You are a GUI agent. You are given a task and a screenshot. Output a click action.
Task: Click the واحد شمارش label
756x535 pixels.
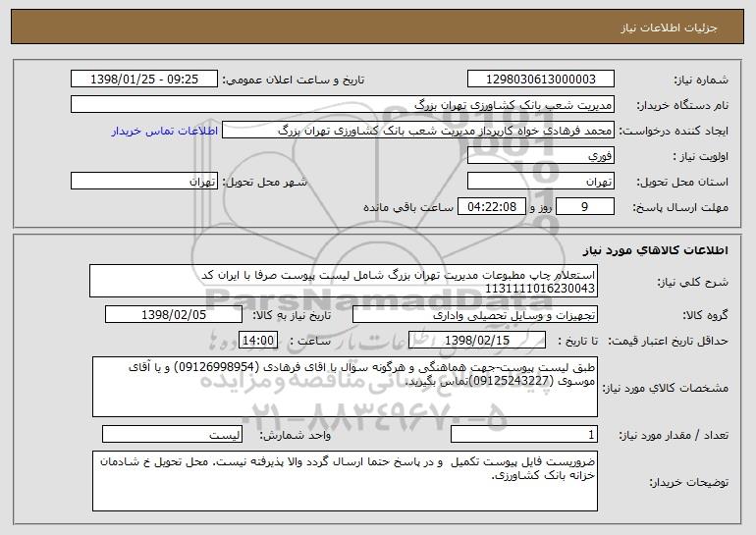[296, 435]
